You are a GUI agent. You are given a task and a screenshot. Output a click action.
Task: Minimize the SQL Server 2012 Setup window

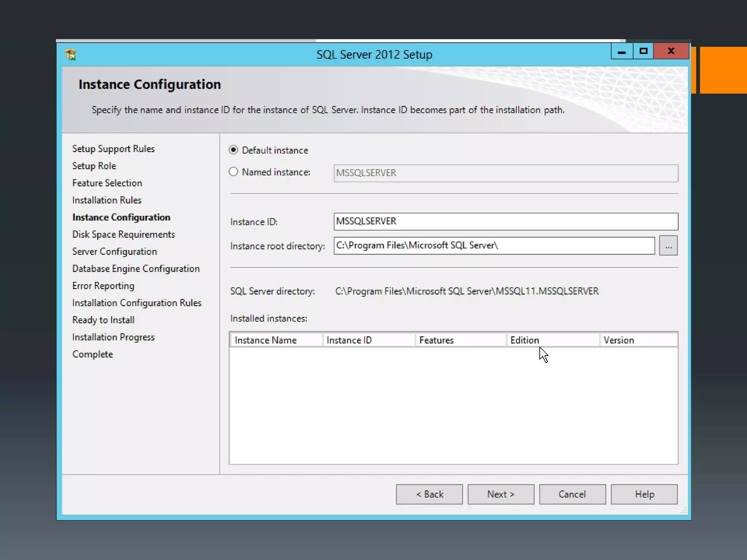point(622,51)
